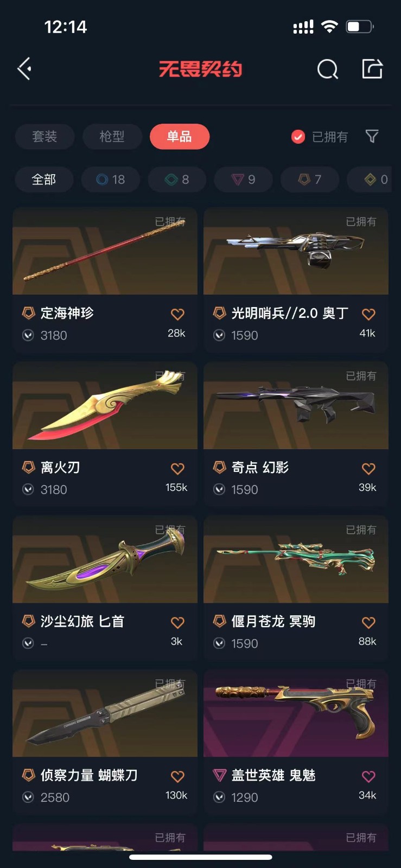The height and width of the screenshot is (868, 401).
Task: Open 侦察力量 蝴蝶刀 knife thumbnail
Action: pos(105,713)
